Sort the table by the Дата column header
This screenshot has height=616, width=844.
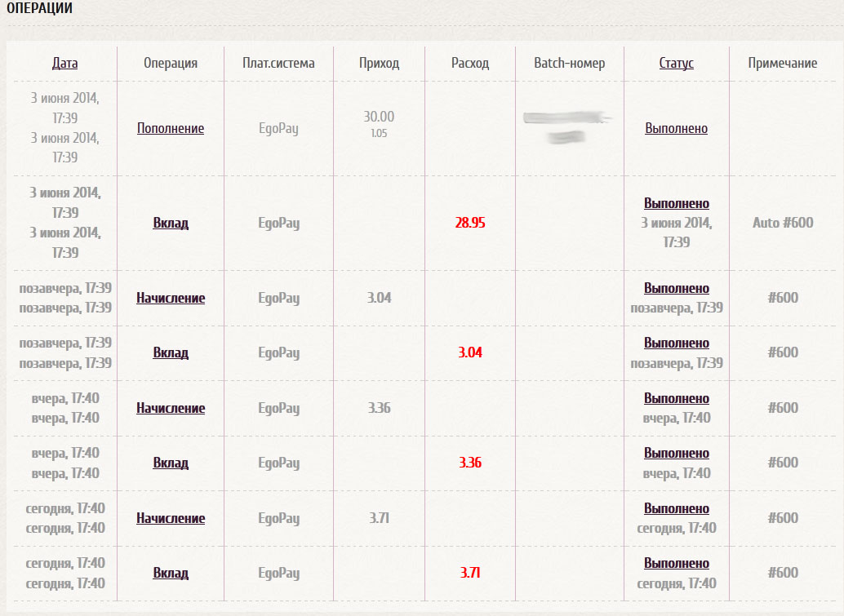point(64,63)
